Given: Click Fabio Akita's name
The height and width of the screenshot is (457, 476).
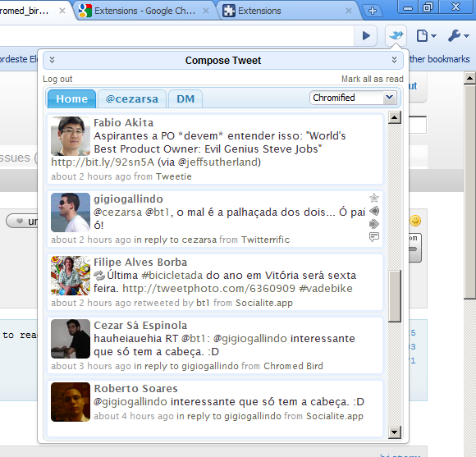Looking at the screenshot, I should [124, 122].
